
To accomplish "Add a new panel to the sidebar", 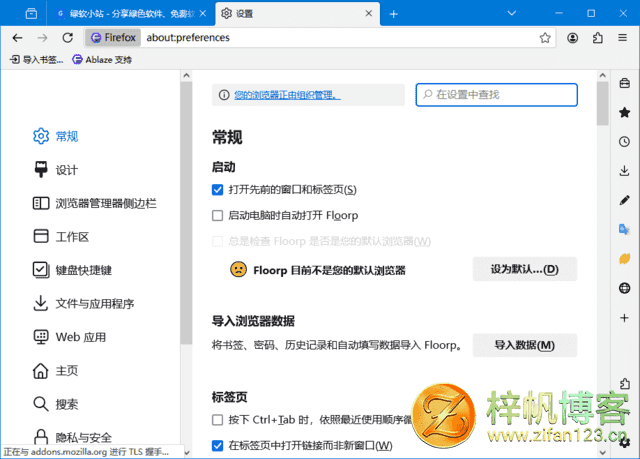I will [x=624, y=317].
